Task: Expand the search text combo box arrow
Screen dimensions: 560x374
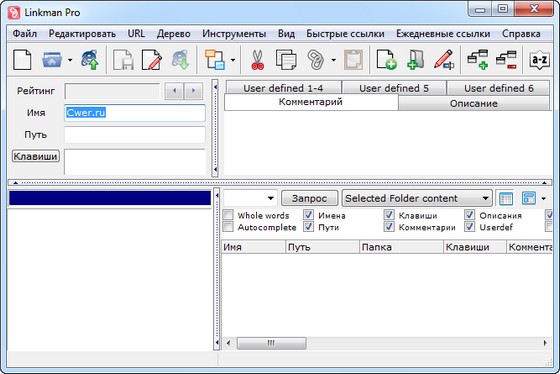Action: click(x=270, y=198)
